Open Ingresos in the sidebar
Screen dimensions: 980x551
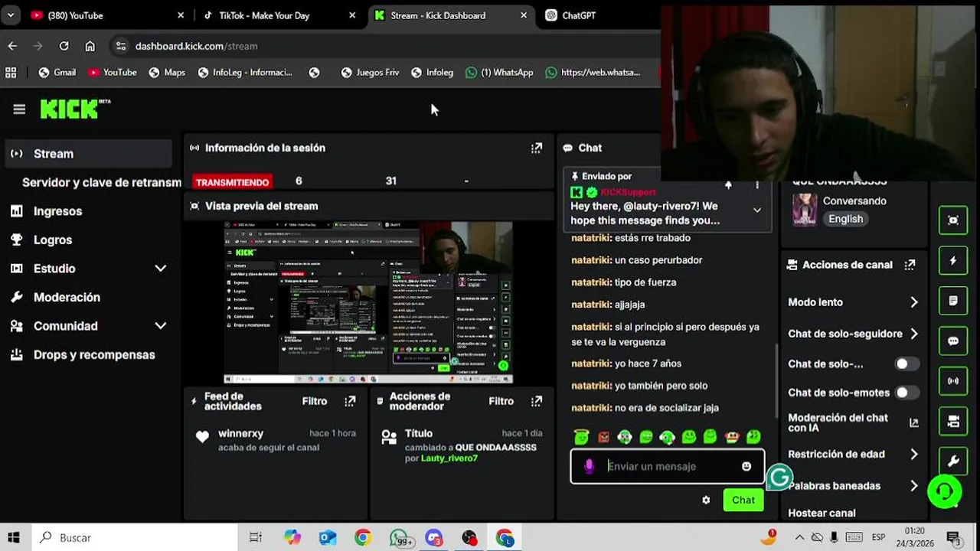[57, 211]
